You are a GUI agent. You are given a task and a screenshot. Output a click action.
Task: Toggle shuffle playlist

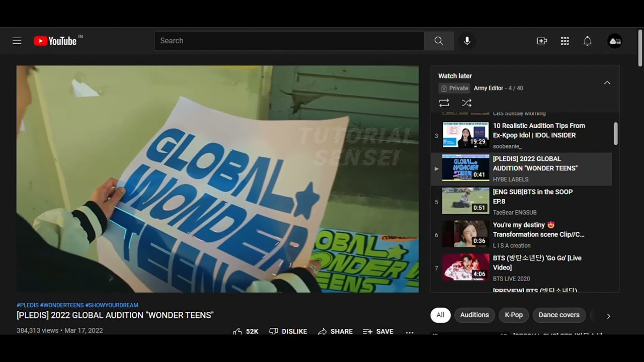pyautogui.click(x=467, y=103)
